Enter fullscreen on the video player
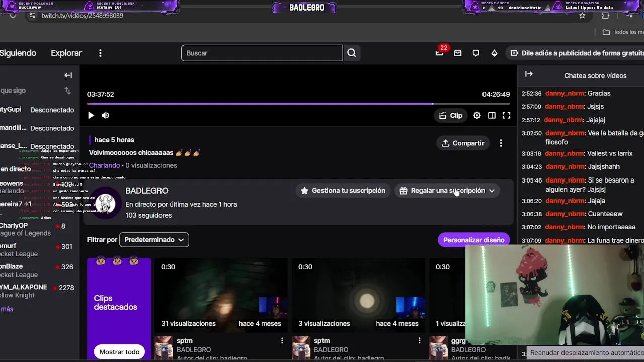The image size is (644, 362). 506,115
